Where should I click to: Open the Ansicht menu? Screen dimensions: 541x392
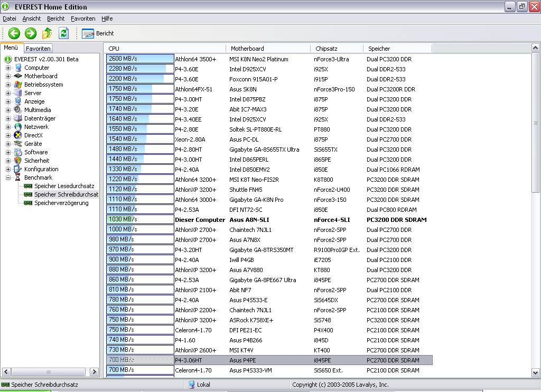(x=31, y=18)
